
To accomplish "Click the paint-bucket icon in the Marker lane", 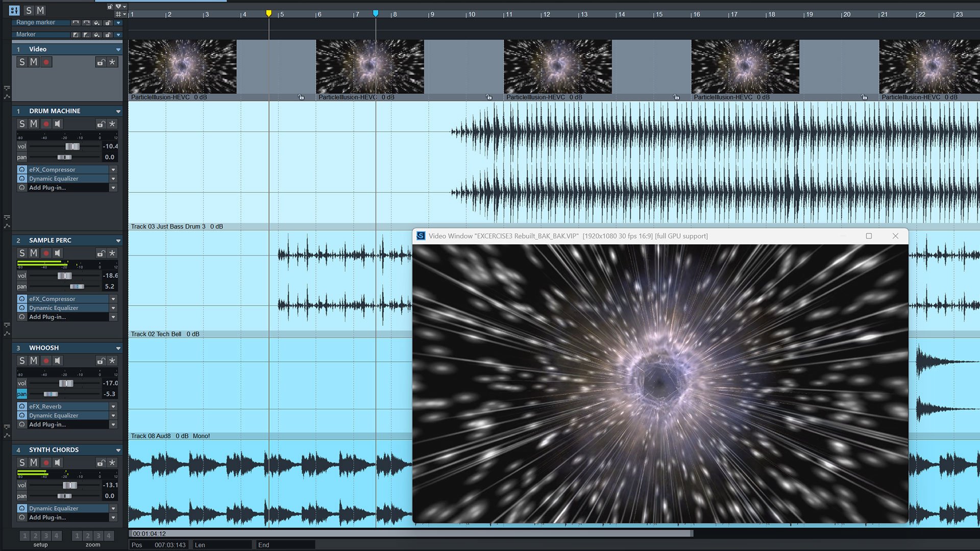I will point(97,35).
